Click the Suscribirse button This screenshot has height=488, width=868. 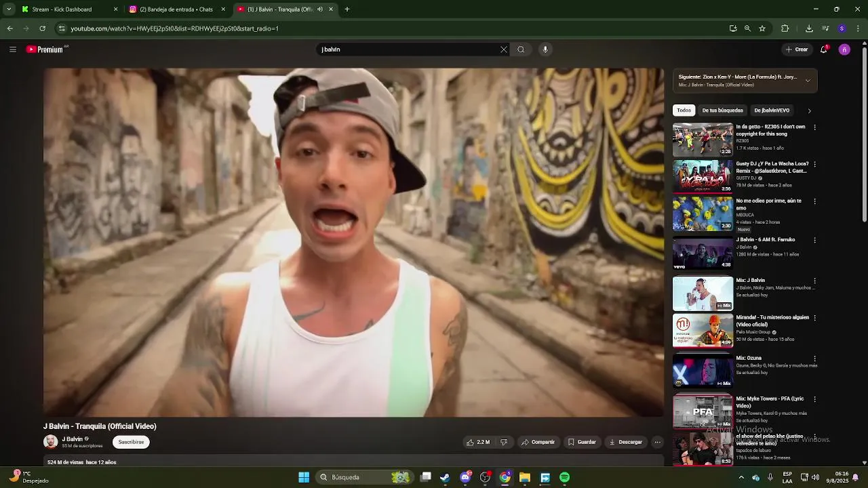(131, 442)
